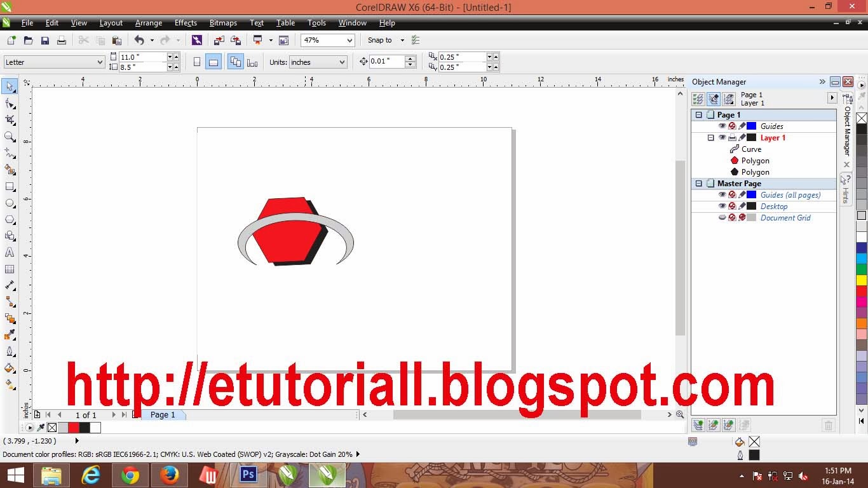Image resolution: width=868 pixels, height=488 pixels.
Task: Select the Ellipse tool
Action: tap(10, 203)
